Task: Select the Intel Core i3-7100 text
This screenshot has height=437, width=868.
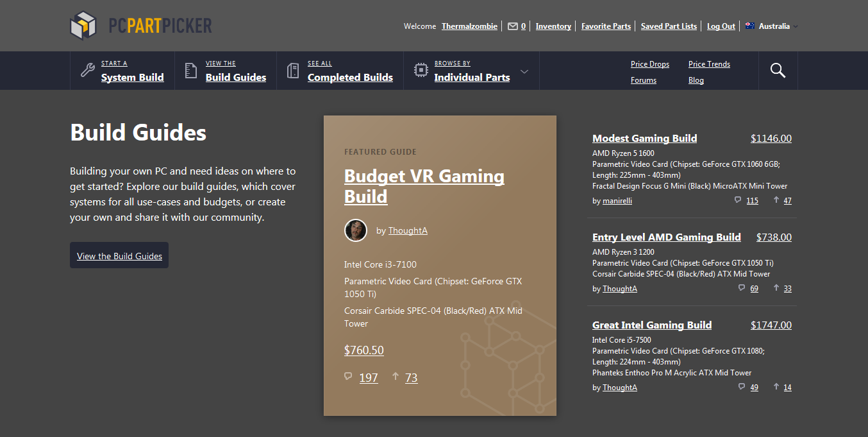Action: coord(381,264)
